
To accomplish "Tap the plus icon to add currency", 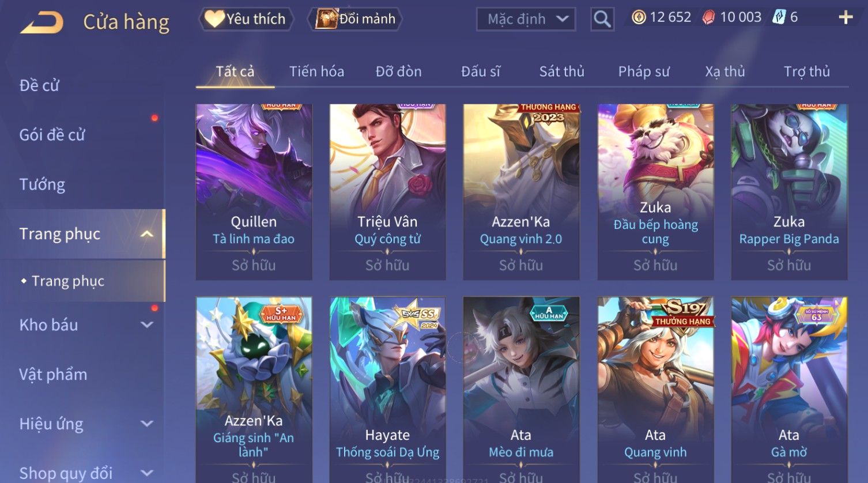I will point(846,17).
